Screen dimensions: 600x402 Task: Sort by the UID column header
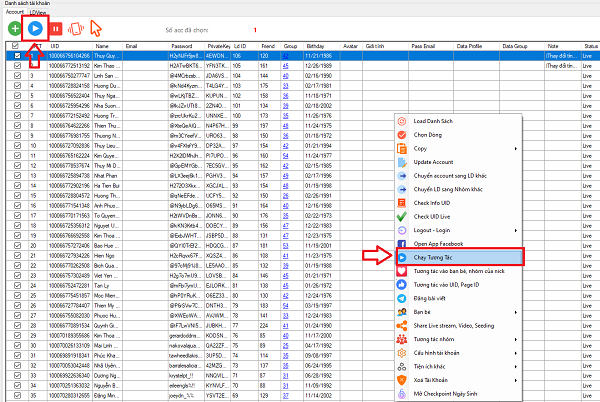pyautogui.click(x=69, y=46)
